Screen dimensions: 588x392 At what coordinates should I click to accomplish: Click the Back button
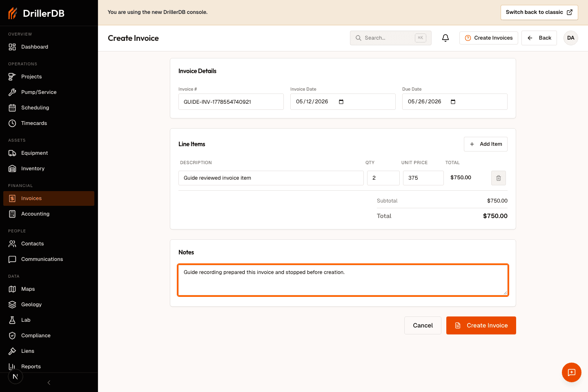tap(539, 38)
